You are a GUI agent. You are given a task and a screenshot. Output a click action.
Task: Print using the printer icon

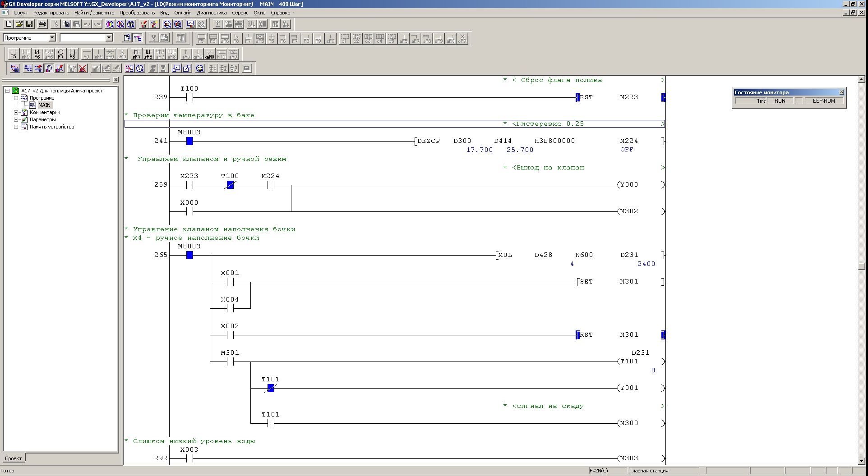point(42,24)
